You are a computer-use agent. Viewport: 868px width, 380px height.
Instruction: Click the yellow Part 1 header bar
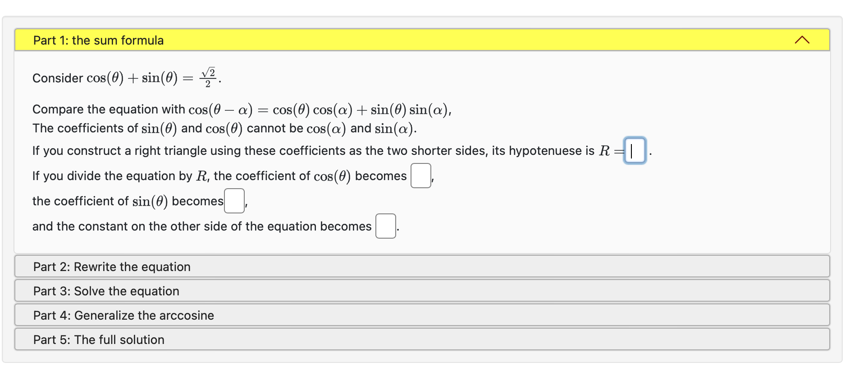point(406,40)
